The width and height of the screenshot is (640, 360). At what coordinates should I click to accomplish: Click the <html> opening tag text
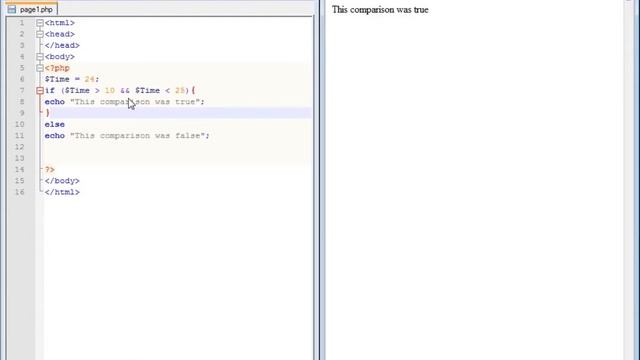(x=60, y=23)
